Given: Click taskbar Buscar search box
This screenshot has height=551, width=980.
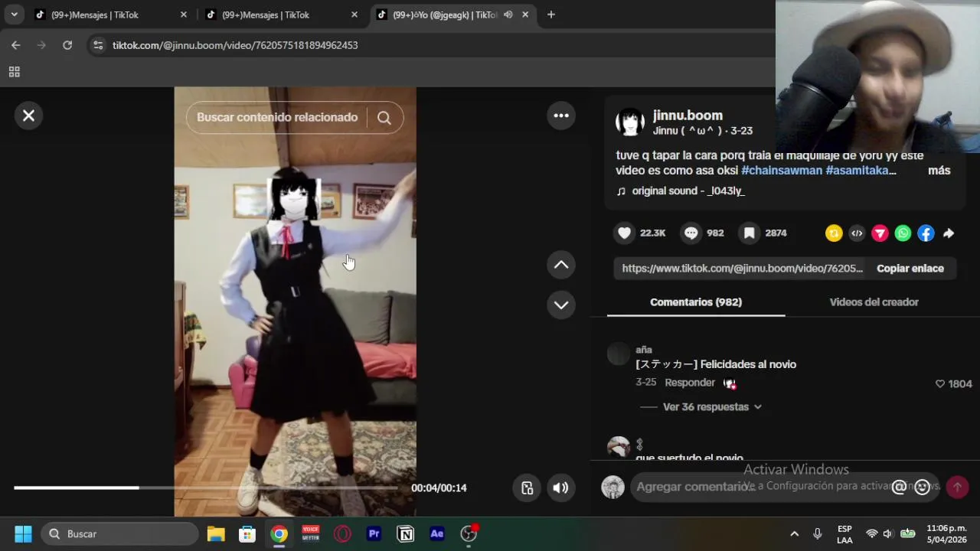Looking at the screenshot, I should click(120, 534).
